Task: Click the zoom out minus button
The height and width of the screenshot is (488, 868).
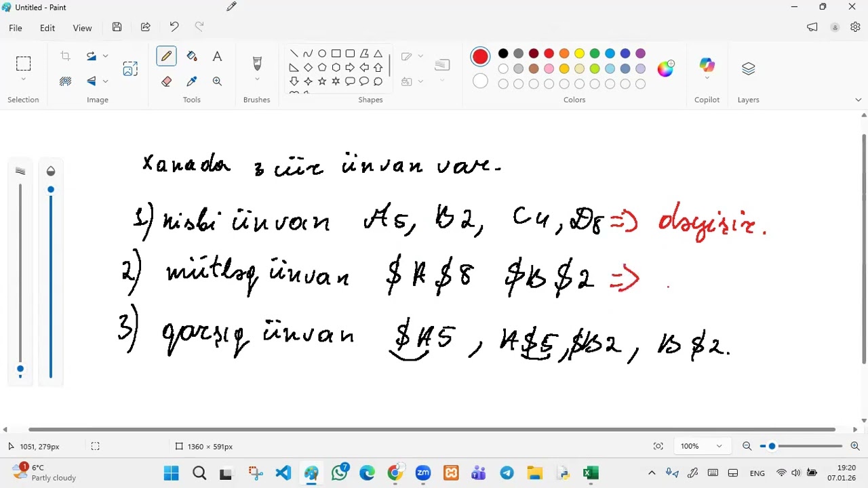Action: point(747,446)
